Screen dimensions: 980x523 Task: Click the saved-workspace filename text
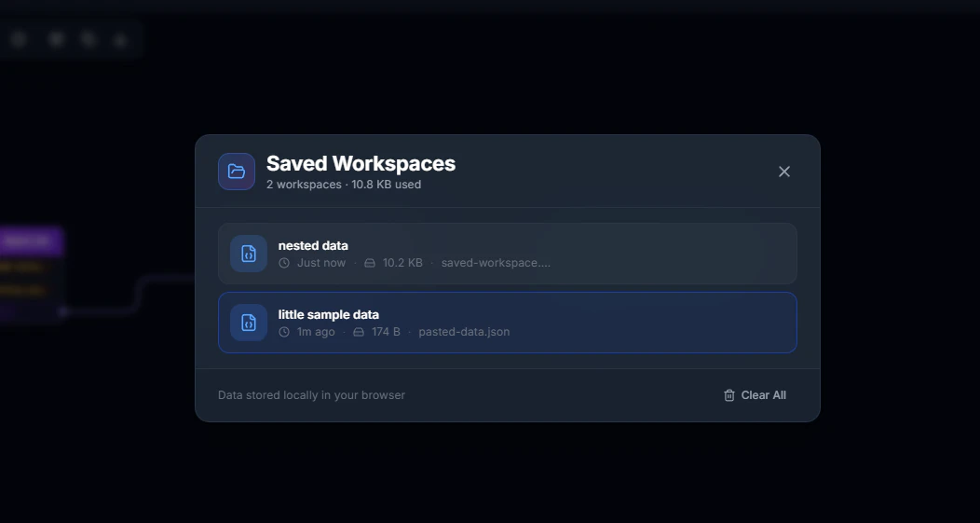[496, 263]
